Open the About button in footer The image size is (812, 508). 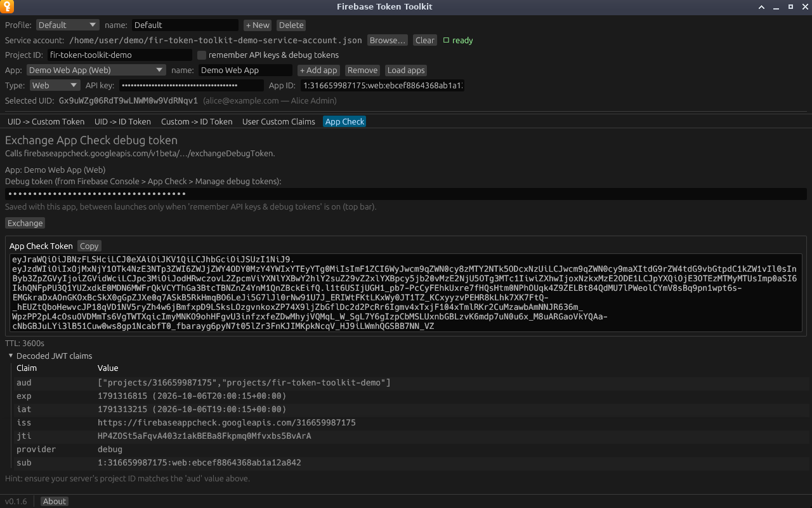pyautogui.click(x=55, y=502)
